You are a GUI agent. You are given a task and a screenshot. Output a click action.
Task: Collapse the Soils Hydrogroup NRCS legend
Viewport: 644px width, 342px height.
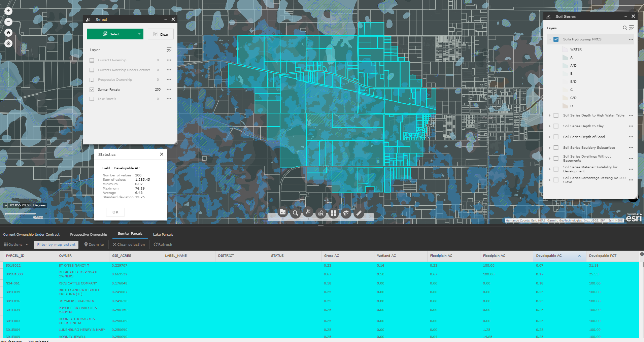(549, 39)
